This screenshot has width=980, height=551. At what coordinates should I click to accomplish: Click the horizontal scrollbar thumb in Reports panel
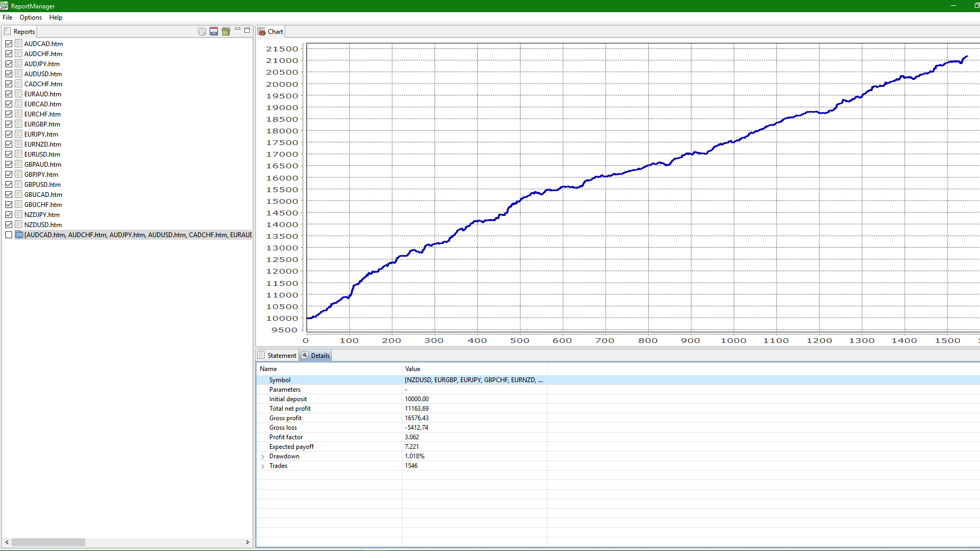[x=48, y=542]
